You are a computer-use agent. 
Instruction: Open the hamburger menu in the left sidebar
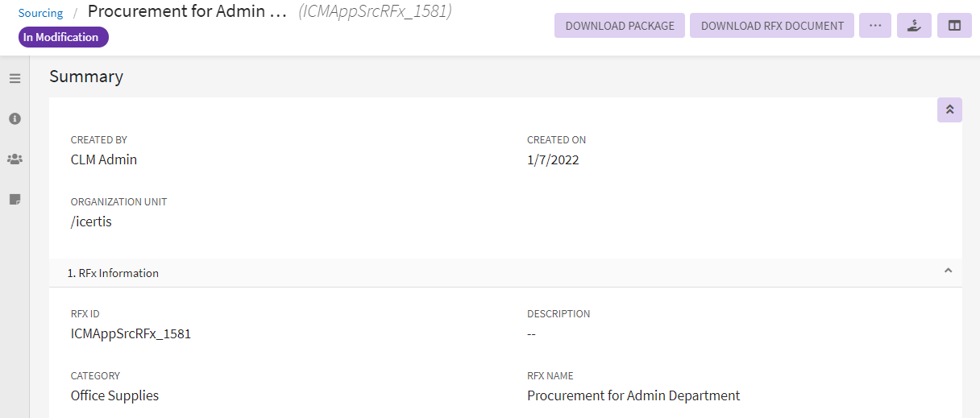coord(15,78)
